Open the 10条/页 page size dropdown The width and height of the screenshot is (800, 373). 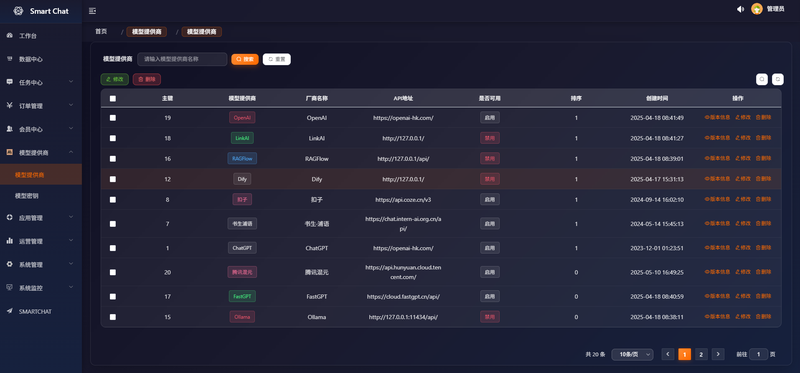[632, 354]
